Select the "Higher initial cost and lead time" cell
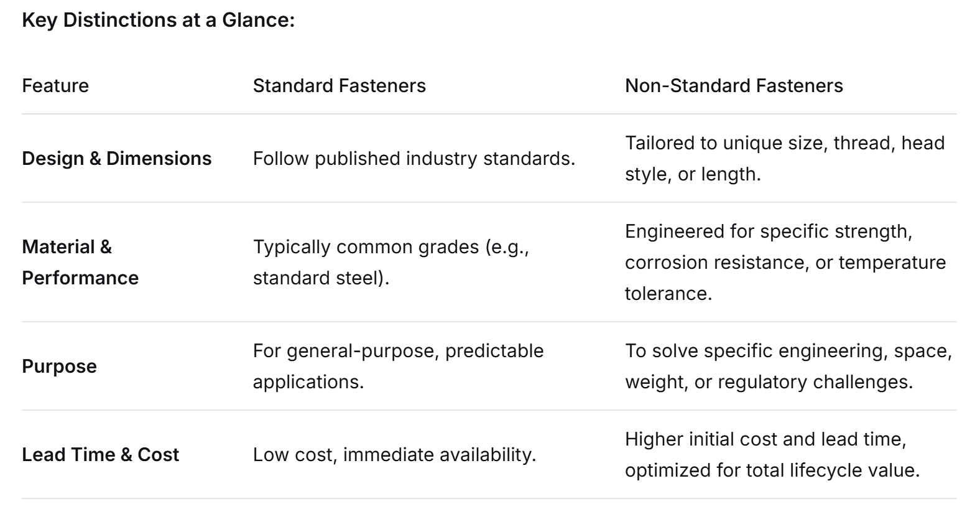The image size is (980, 509). pyautogui.click(x=772, y=455)
